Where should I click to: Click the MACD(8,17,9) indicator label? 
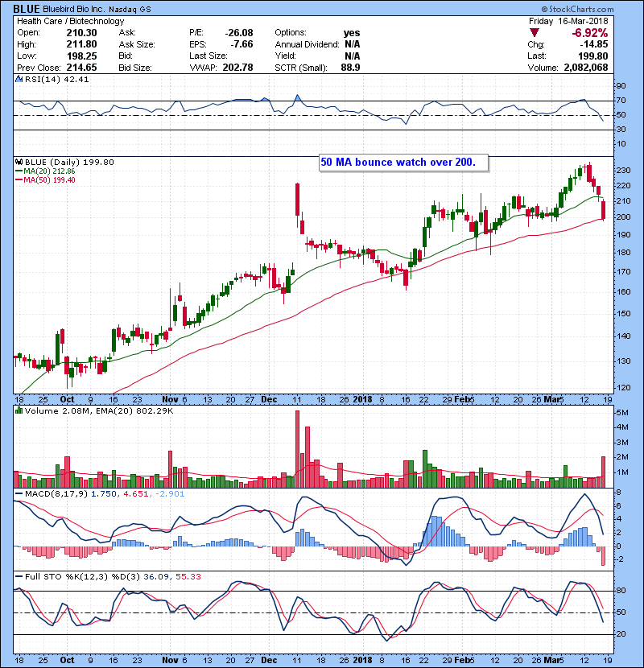point(56,494)
